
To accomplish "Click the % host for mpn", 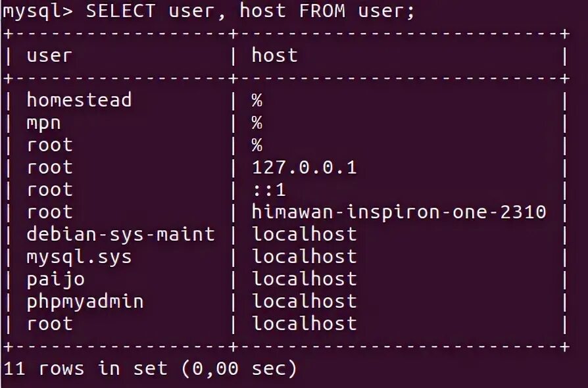I will [x=257, y=123].
